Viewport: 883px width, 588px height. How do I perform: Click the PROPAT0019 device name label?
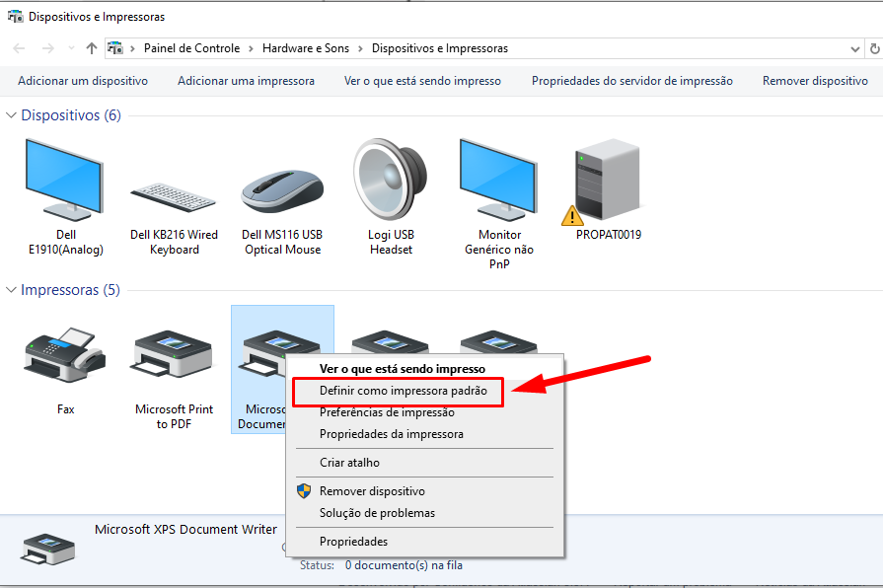pyautogui.click(x=608, y=235)
